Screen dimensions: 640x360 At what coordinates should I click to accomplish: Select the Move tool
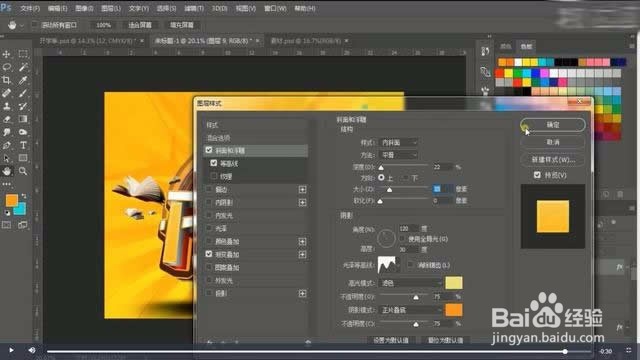tap(7, 54)
